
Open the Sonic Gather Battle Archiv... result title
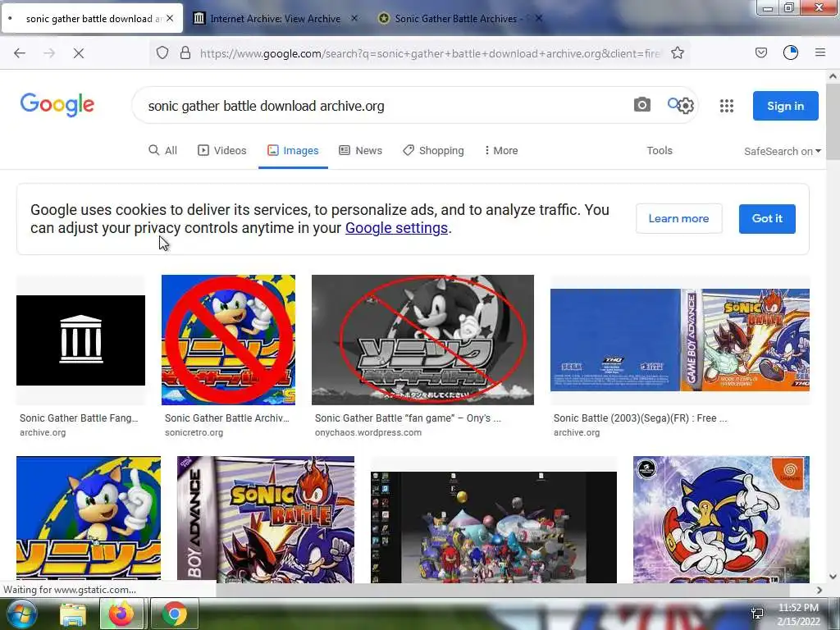tap(227, 418)
